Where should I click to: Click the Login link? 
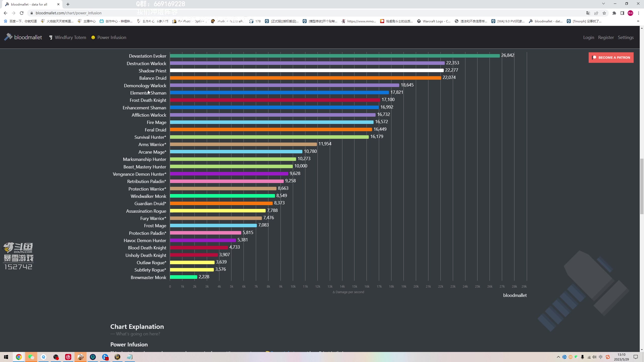click(x=588, y=37)
